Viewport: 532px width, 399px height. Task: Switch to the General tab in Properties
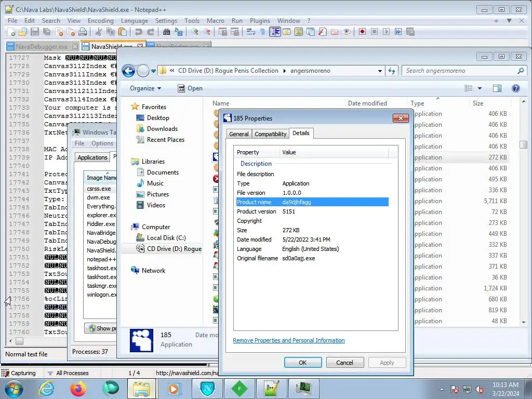coord(239,134)
